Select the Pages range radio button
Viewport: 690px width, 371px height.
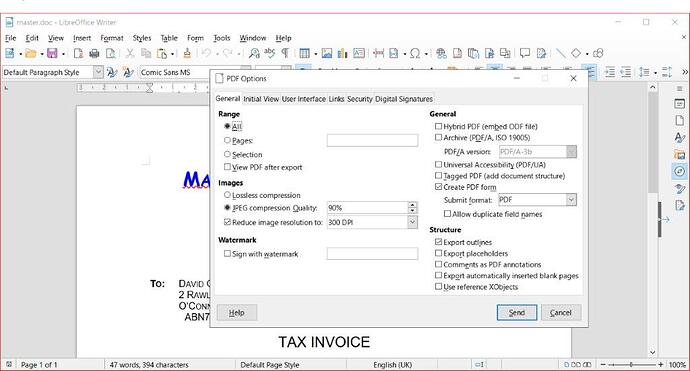pos(227,140)
